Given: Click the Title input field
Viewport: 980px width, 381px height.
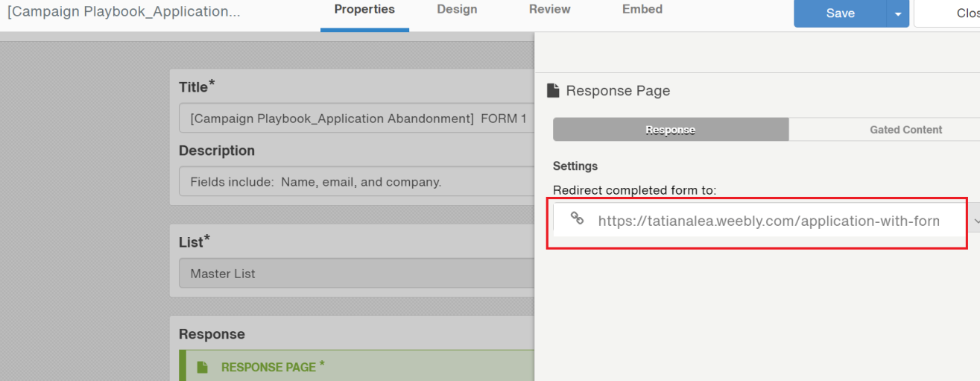Looking at the screenshot, I should pos(356,119).
